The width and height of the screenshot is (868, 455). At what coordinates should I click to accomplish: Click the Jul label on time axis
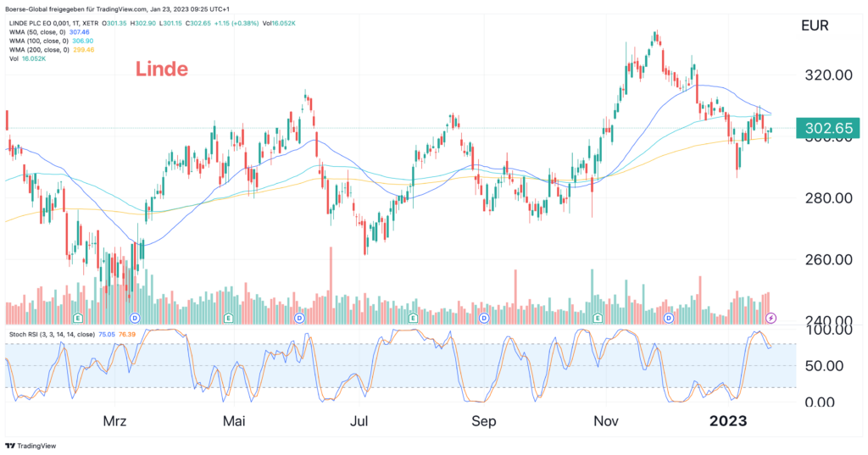click(359, 421)
